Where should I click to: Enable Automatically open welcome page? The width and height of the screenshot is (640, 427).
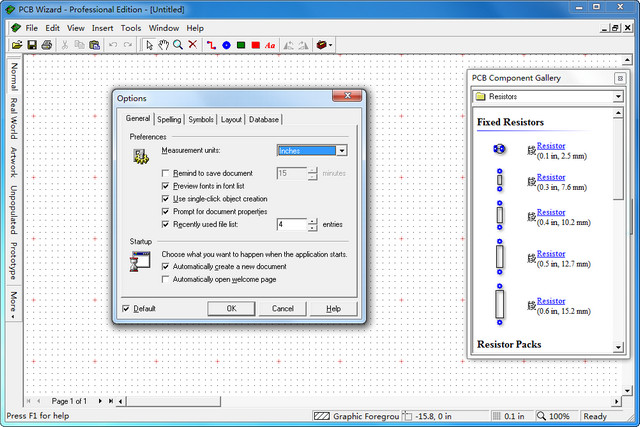click(x=165, y=279)
